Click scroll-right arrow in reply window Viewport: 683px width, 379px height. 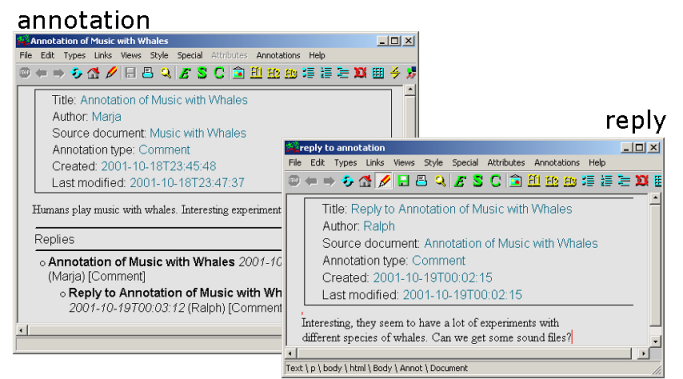[x=643, y=353]
